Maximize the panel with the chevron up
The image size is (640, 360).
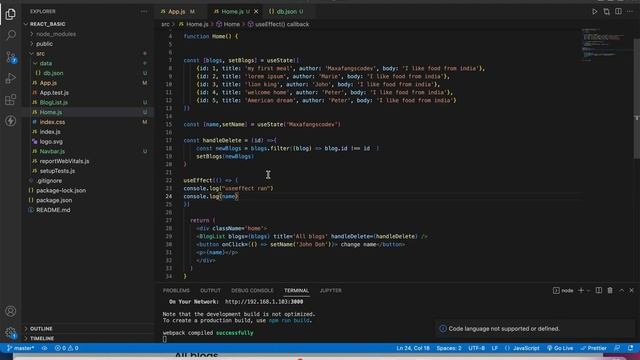point(621,290)
